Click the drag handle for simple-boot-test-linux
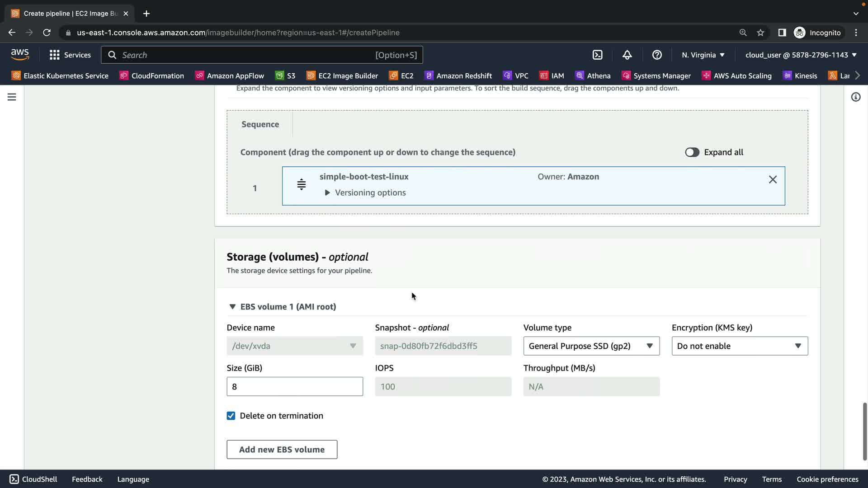This screenshot has height=488, width=868. click(x=301, y=184)
